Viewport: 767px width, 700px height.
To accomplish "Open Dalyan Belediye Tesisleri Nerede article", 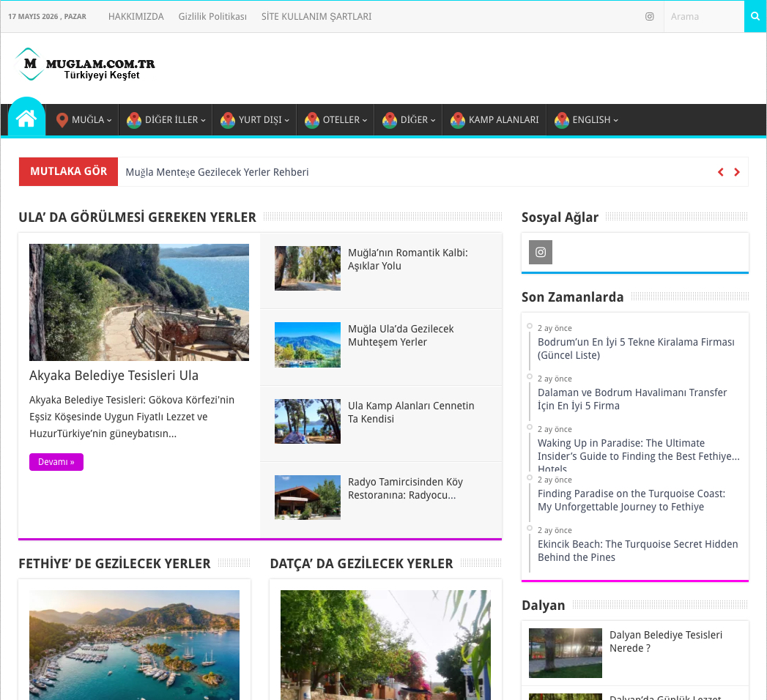I will click(x=666, y=641).
